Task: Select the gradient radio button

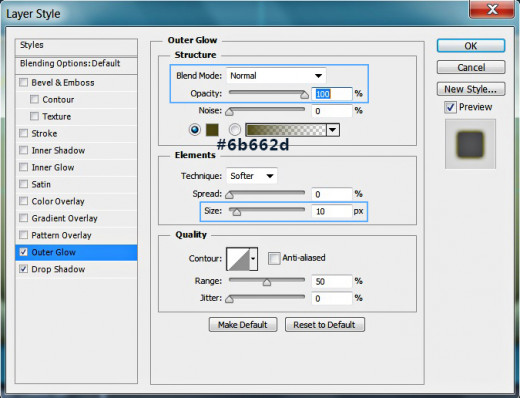Action: [235, 129]
